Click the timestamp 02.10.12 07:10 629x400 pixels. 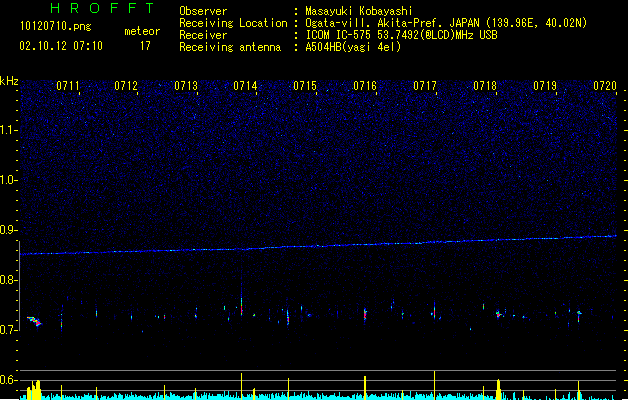click(x=61, y=46)
